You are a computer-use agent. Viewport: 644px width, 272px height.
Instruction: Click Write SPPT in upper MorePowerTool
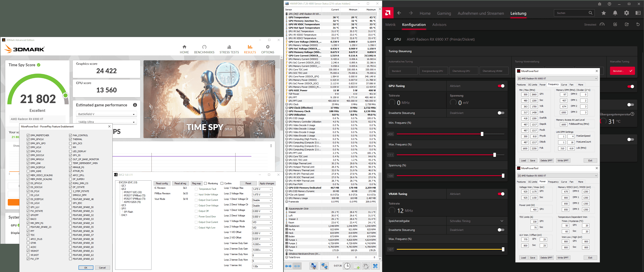563,161
